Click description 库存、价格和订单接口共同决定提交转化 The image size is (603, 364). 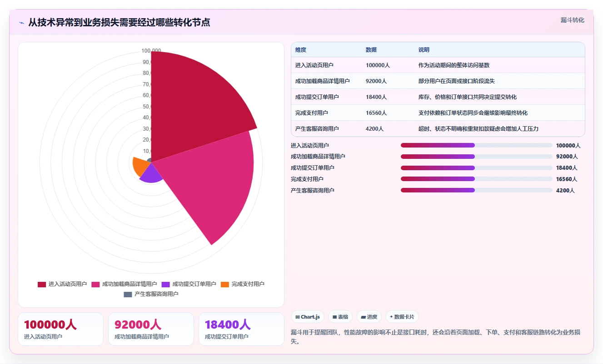coord(467,97)
